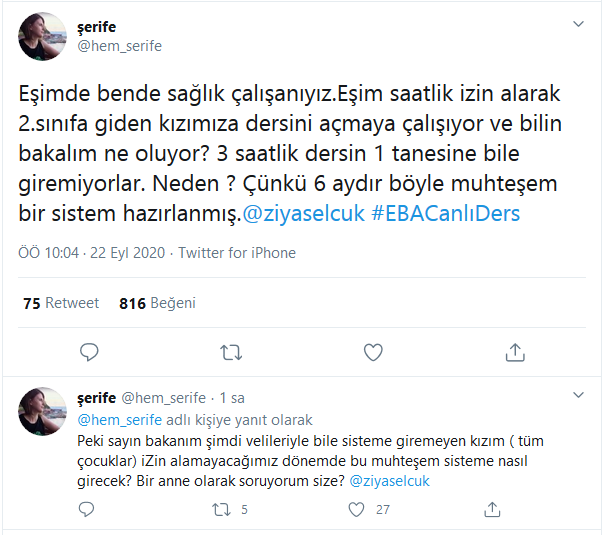
Task: Share the main tweet
Action: (x=515, y=352)
